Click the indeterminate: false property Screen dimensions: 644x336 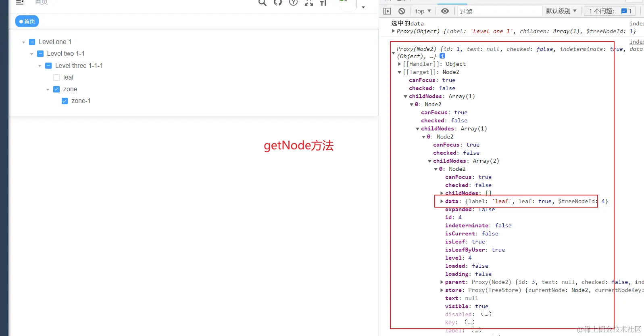[478, 225]
